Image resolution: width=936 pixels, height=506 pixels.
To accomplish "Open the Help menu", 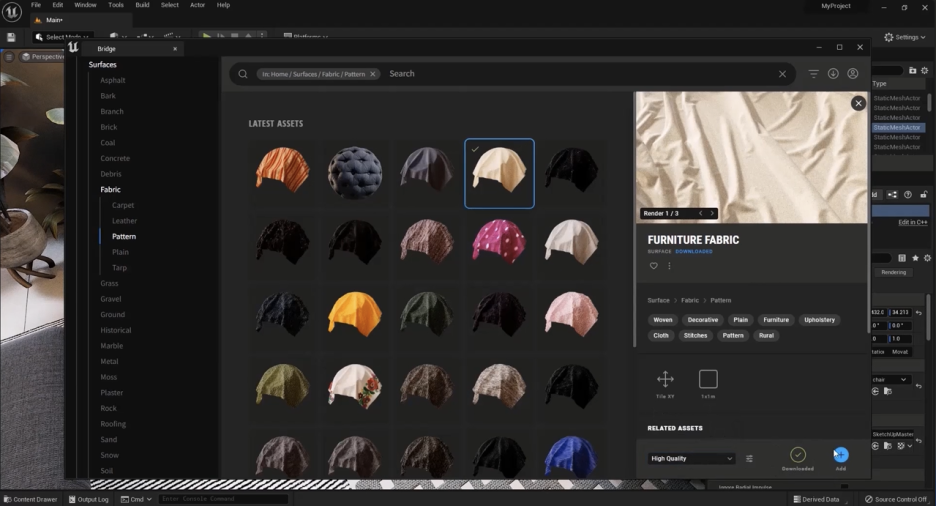I will (223, 5).
